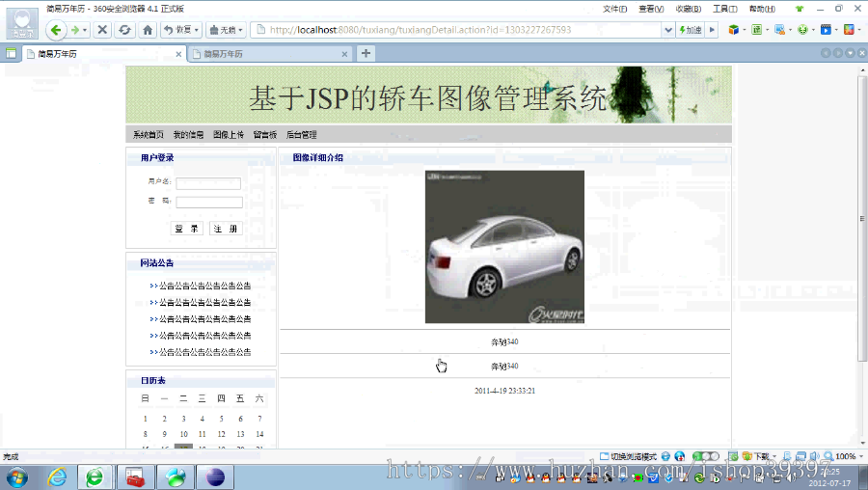Click the Stop loading X button
868x490 pixels.
pos(102,30)
